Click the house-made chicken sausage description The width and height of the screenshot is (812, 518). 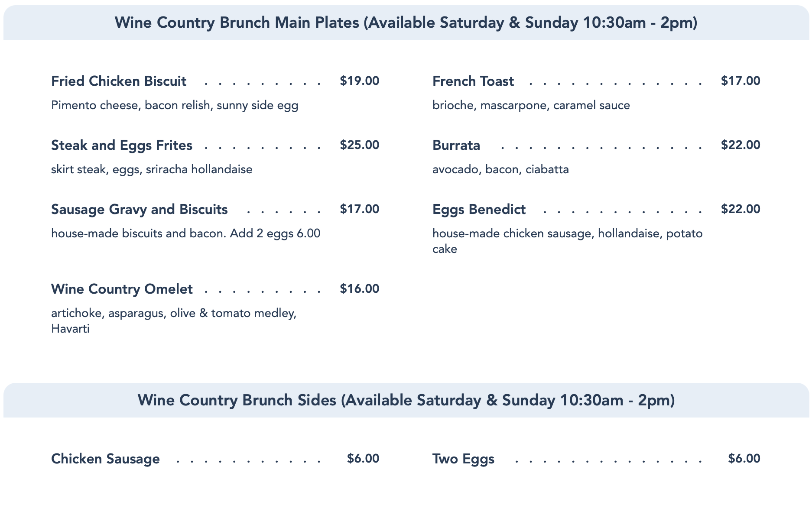567,234
